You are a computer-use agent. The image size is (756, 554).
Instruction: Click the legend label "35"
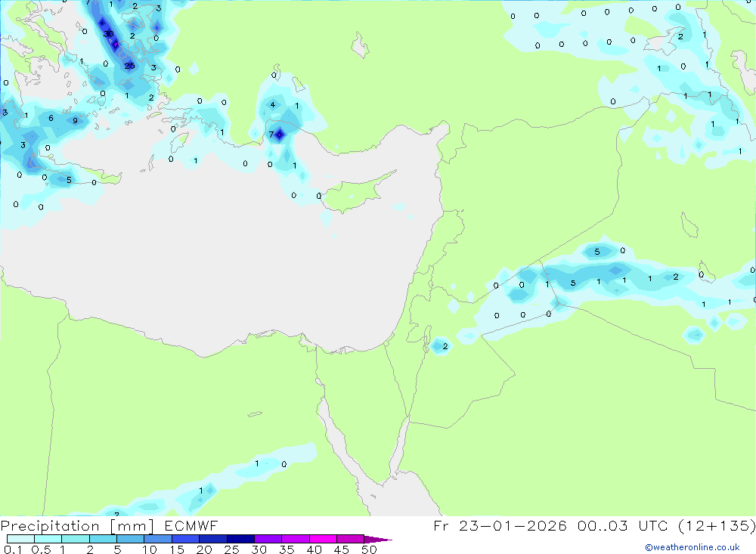click(x=287, y=549)
